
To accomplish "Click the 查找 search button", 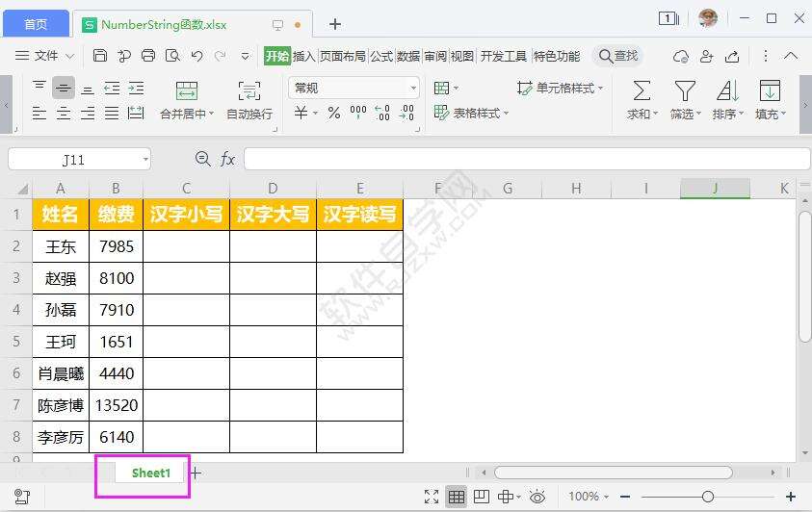I will pos(618,56).
